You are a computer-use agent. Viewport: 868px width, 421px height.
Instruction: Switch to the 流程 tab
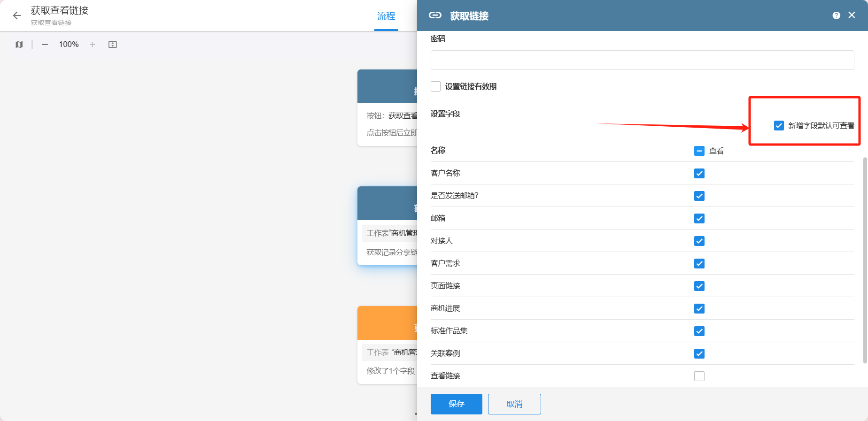coord(386,16)
